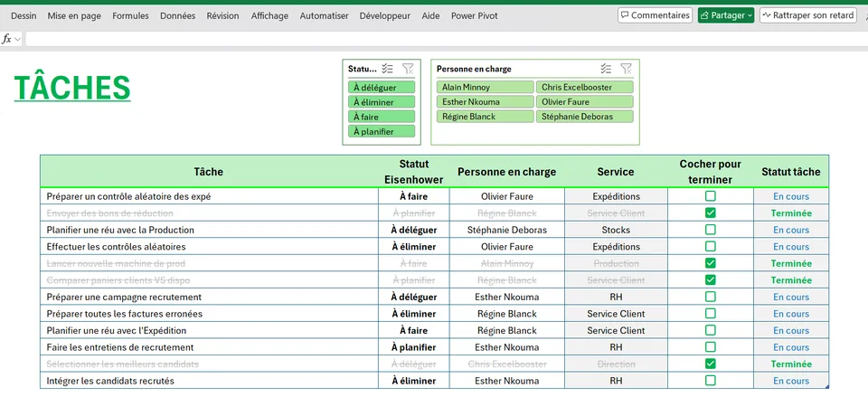
Task: Select the Service column header
Action: [x=616, y=172]
